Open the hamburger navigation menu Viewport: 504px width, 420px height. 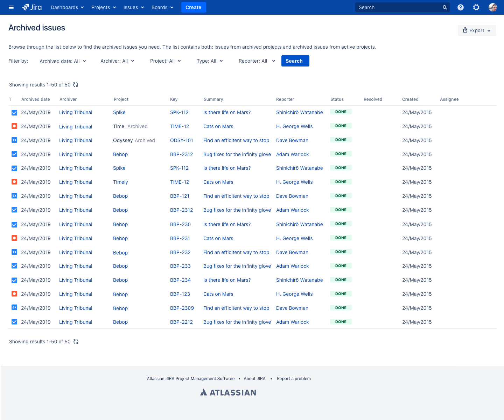point(11,7)
